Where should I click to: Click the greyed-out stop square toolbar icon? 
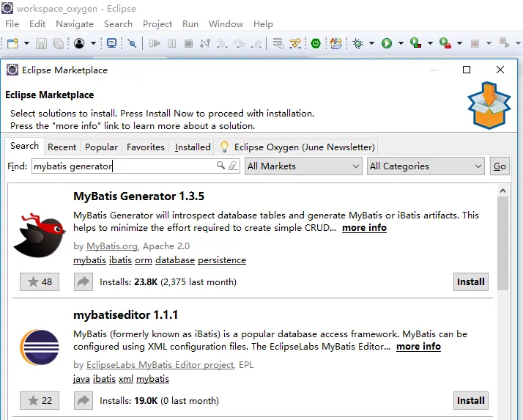pyautogui.click(x=475, y=43)
